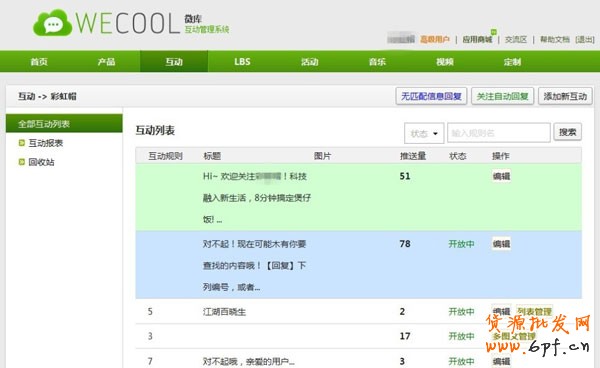Click the 推送量 column header
This screenshot has width=600, height=368.
tap(413, 156)
